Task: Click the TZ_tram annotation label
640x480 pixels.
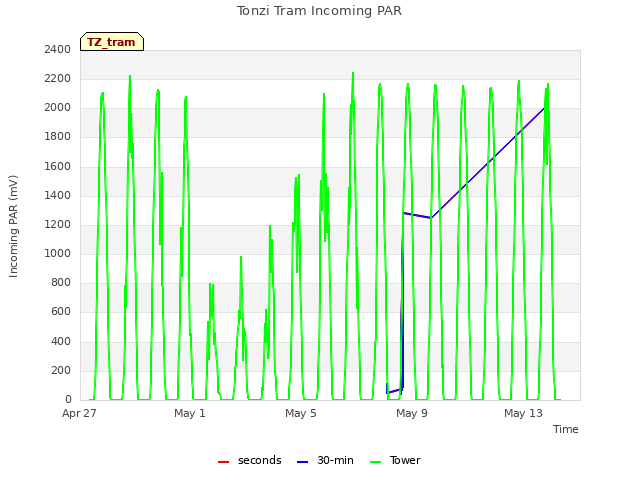Action: coord(112,42)
